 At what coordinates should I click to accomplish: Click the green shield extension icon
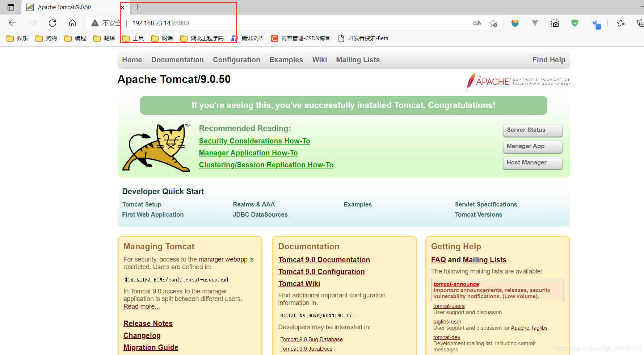pos(575,23)
